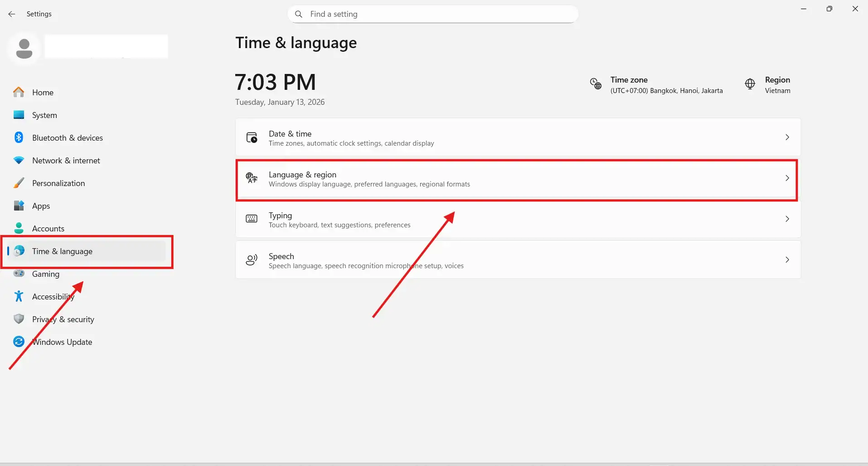
Task: Click the Windows Update sync icon
Action: [x=19, y=342]
